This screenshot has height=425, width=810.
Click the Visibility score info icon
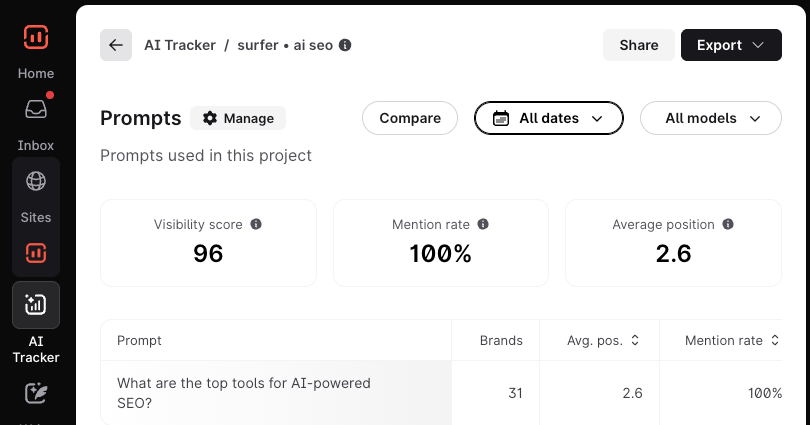point(256,225)
